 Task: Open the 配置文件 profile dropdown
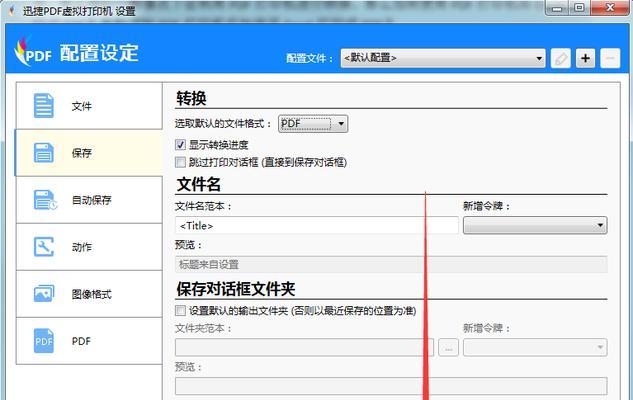443,59
